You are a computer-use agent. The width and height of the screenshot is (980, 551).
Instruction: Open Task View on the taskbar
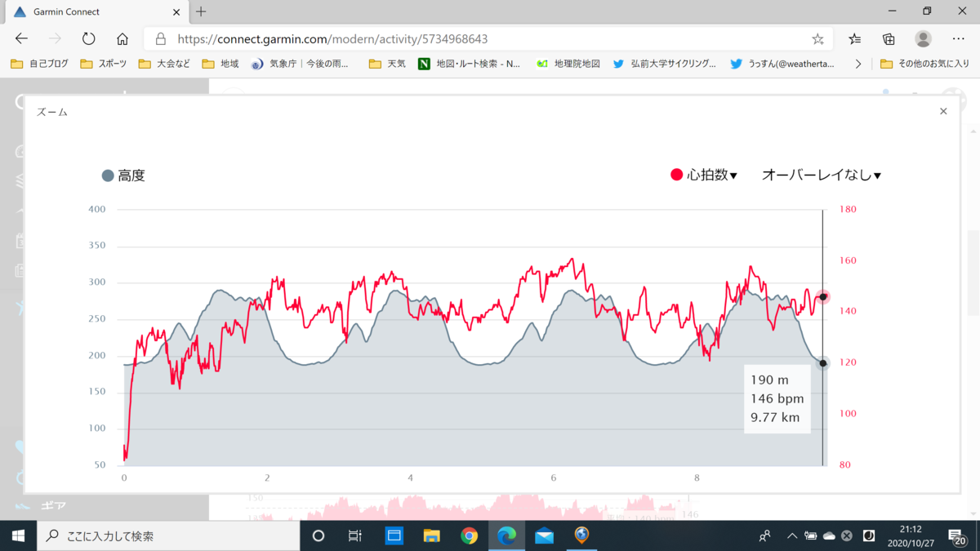[x=355, y=535]
